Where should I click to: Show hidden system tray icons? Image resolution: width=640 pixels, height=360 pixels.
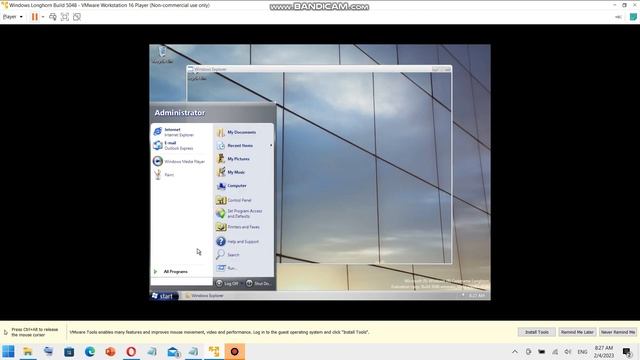tap(515, 351)
